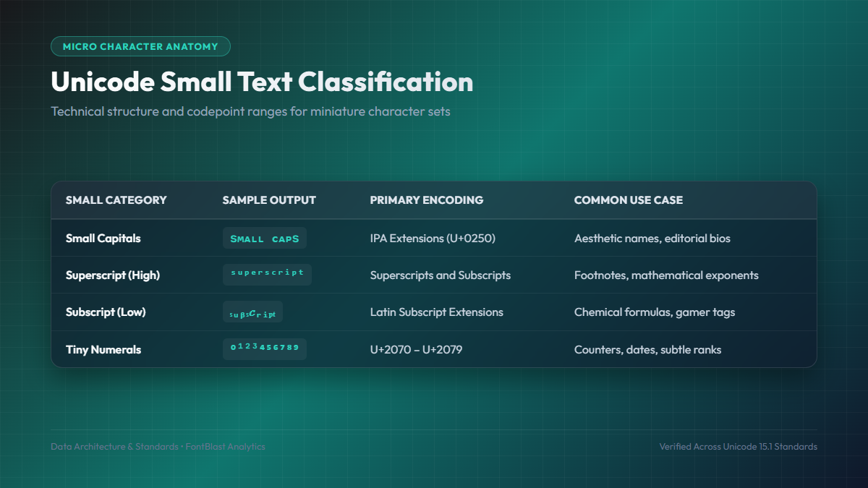Image resolution: width=868 pixels, height=488 pixels.
Task: Click Verified Across Unicode 15.1 Standards footer
Action: click(739, 447)
